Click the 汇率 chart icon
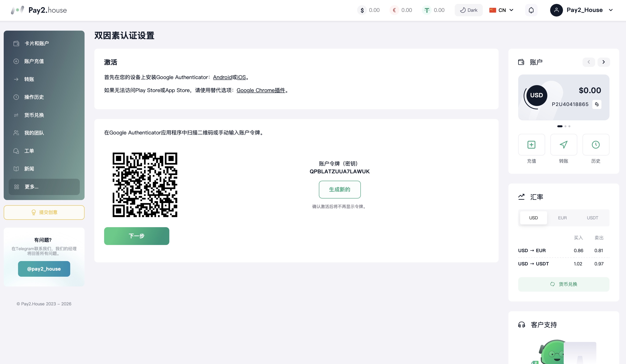Image resolution: width=626 pixels, height=364 pixels. tap(521, 197)
